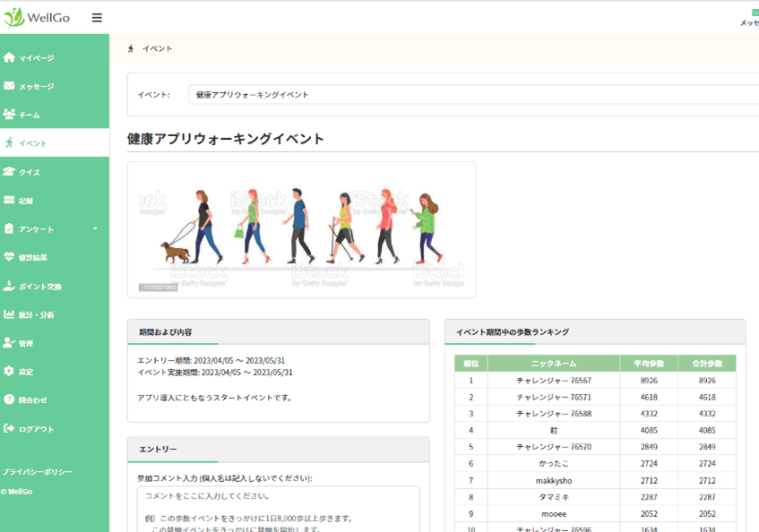The width and height of the screenshot is (759, 532).
Task: Click the gear icon for 設定
Action: pyautogui.click(x=9, y=371)
